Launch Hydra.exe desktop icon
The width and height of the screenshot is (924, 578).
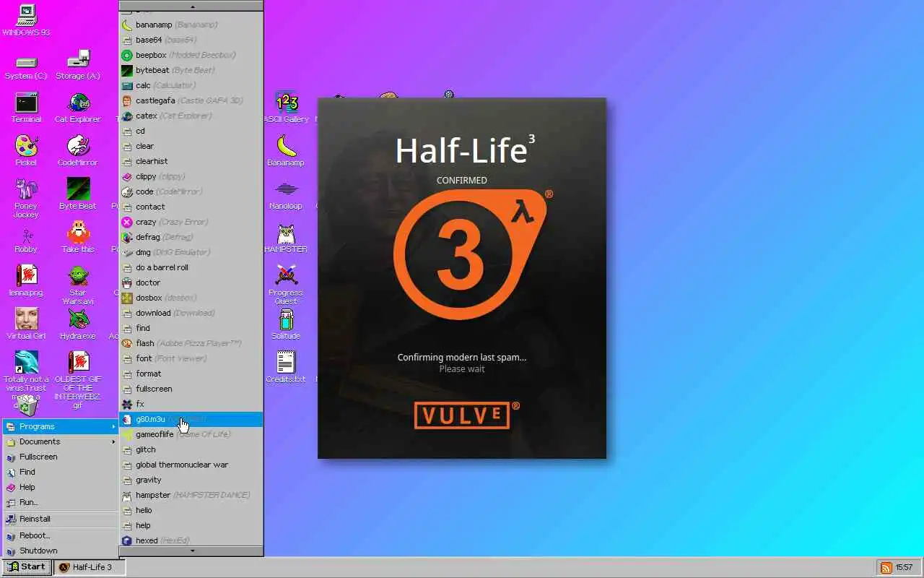click(x=78, y=325)
